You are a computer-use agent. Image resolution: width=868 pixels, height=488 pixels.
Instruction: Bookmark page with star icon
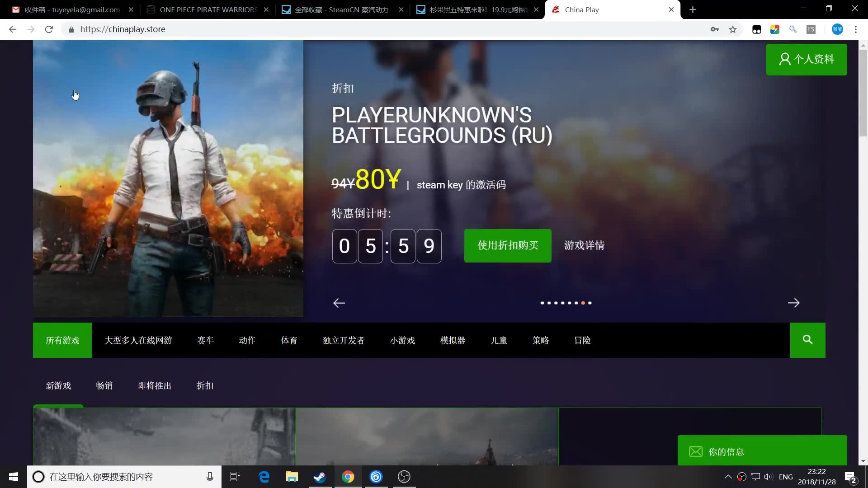(733, 29)
